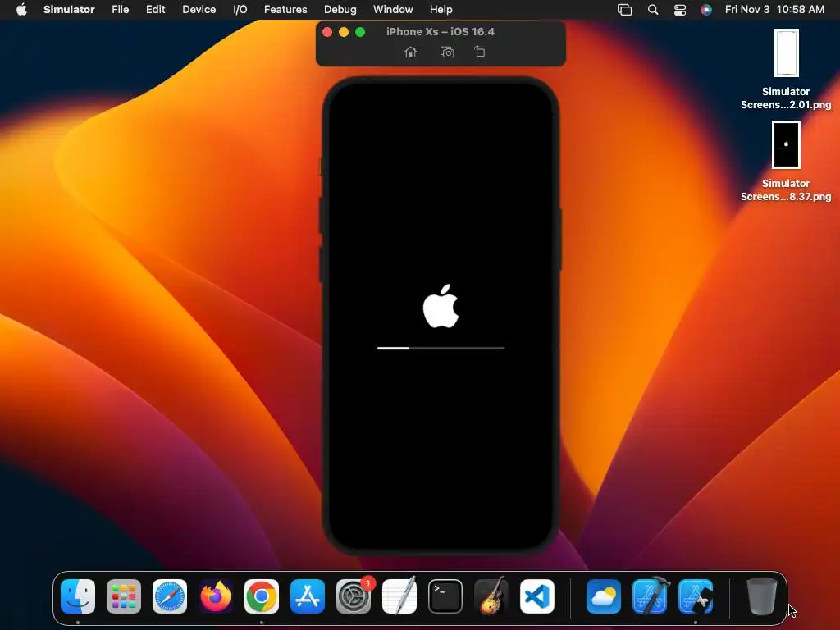
Task: Open the Simulator app menu
Action: (69, 9)
